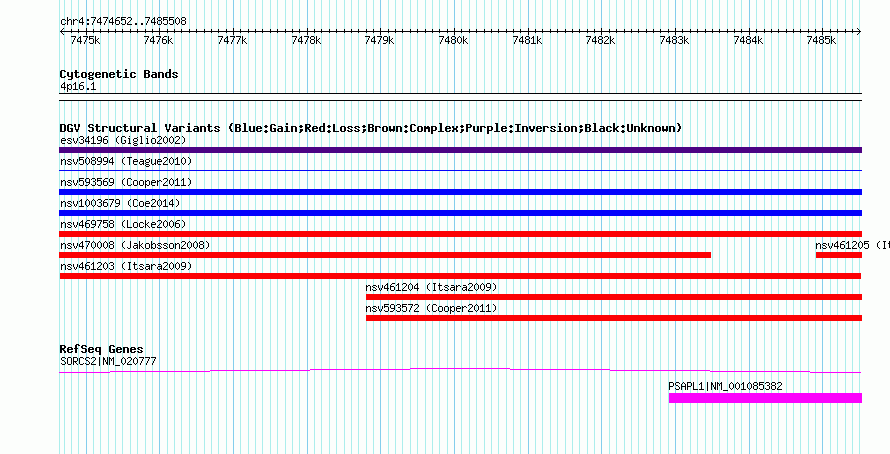Screen dimensions: 890x454
Task: Select the magenta PSAPL1 gene bar
Action: tap(766, 398)
